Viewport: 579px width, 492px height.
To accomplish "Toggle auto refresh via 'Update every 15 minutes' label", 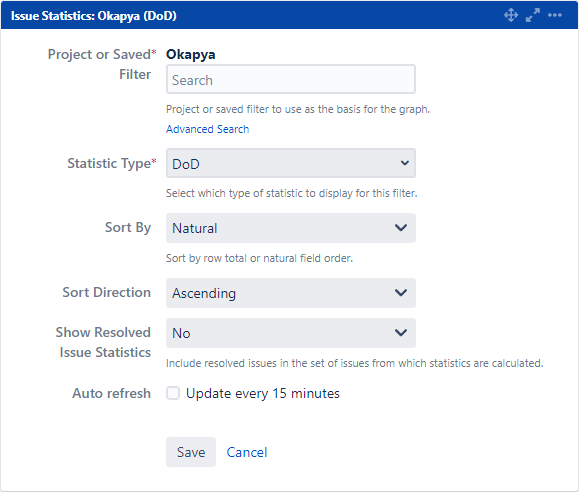I will 263,393.
